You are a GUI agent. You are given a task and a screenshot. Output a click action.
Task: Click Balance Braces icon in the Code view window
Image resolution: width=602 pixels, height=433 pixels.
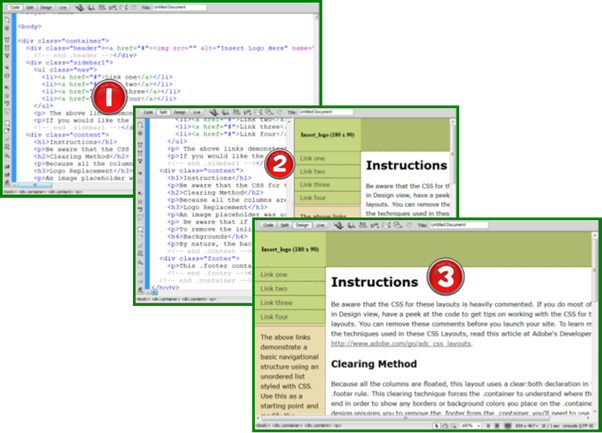pyautogui.click(x=7, y=76)
